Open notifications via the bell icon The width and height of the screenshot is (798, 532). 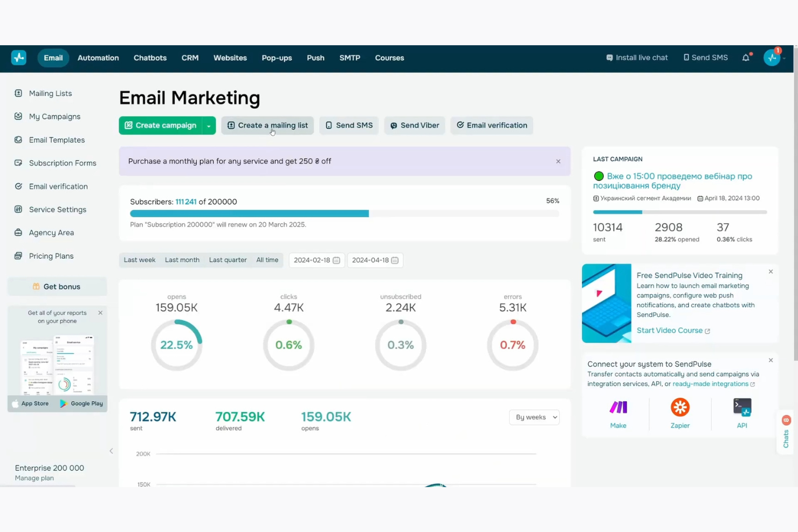(x=746, y=58)
